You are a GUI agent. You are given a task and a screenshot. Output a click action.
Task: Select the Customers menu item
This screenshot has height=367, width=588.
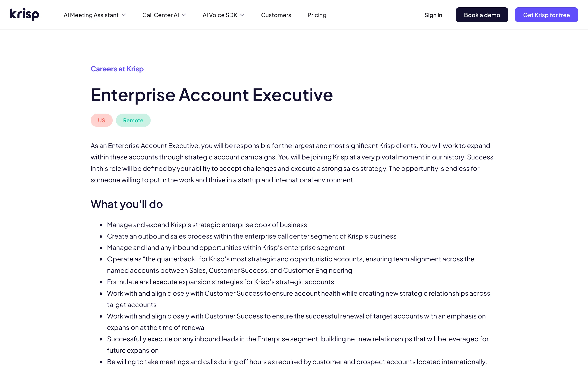276,15
